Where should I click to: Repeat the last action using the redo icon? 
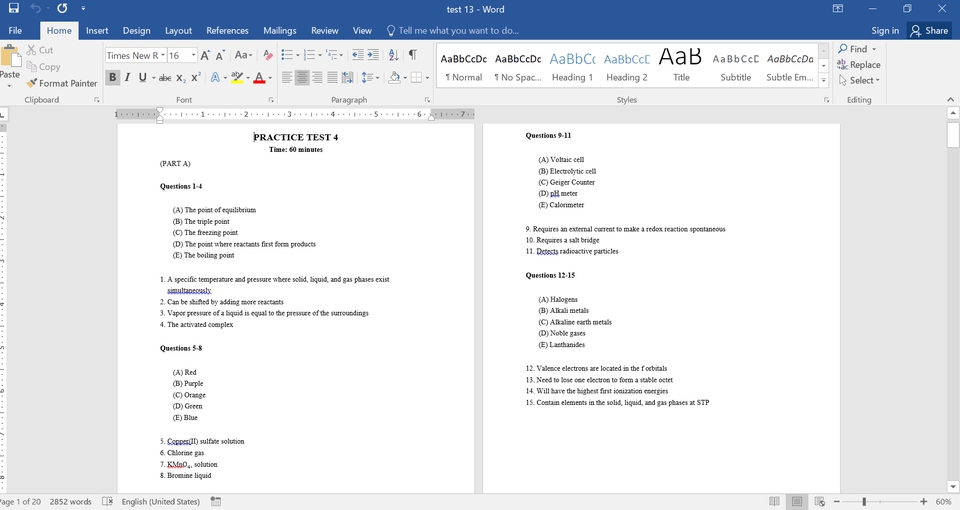point(62,9)
